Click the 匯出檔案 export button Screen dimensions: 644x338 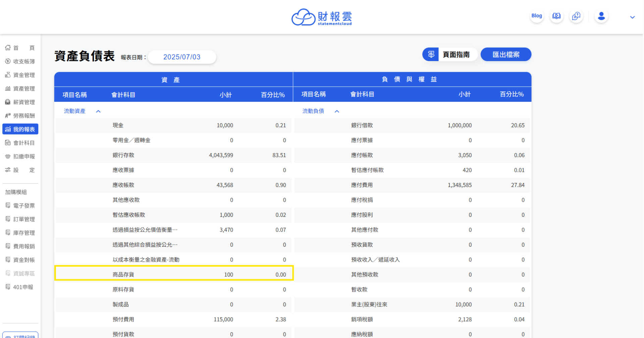coord(506,54)
